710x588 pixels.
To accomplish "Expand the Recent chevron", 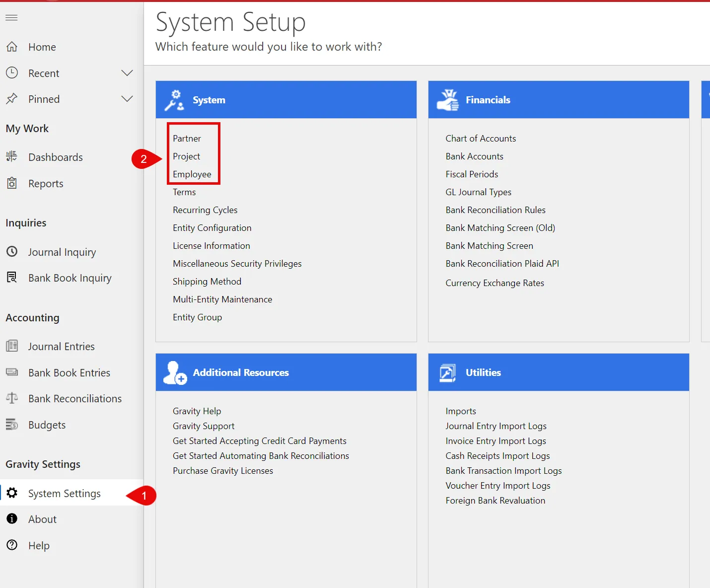I will coord(127,73).
